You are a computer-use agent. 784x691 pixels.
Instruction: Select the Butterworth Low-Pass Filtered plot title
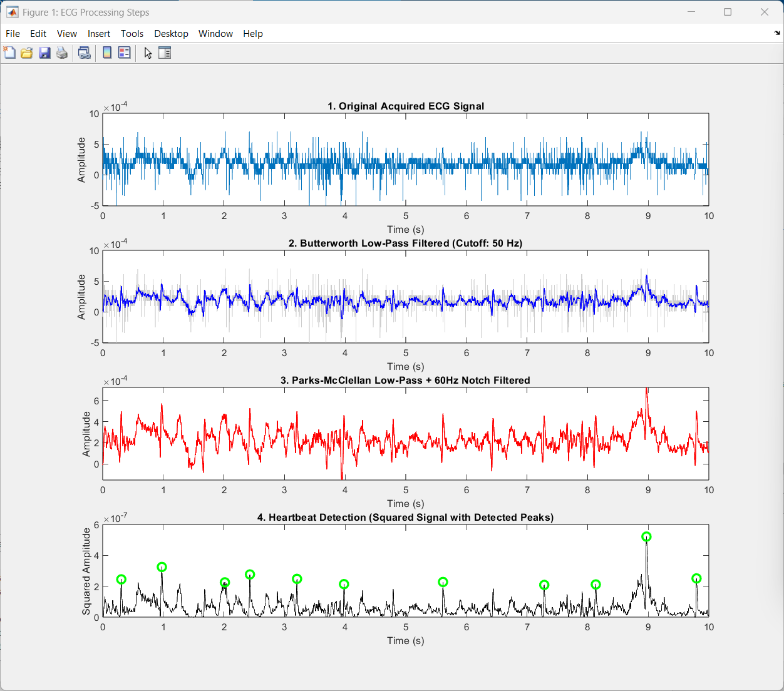click(405, 243)
